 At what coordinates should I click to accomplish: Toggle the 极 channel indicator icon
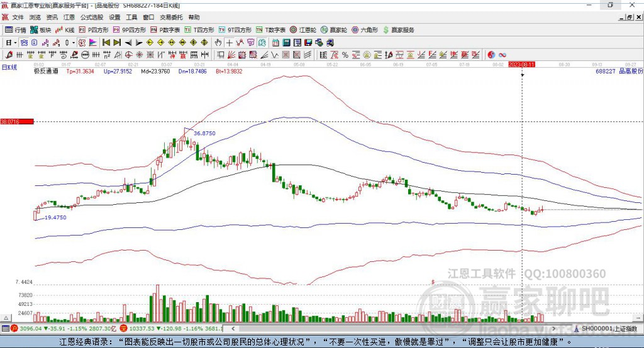(82, 43)
